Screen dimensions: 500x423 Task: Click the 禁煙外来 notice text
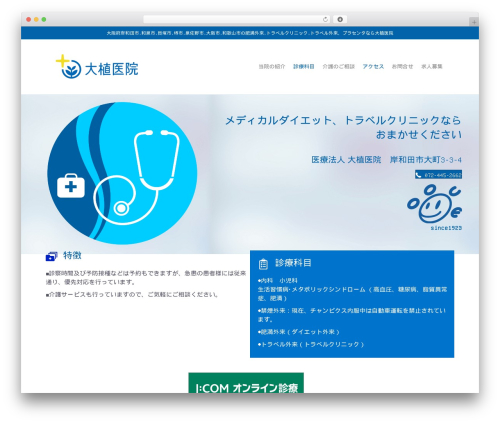pos(352,315)
